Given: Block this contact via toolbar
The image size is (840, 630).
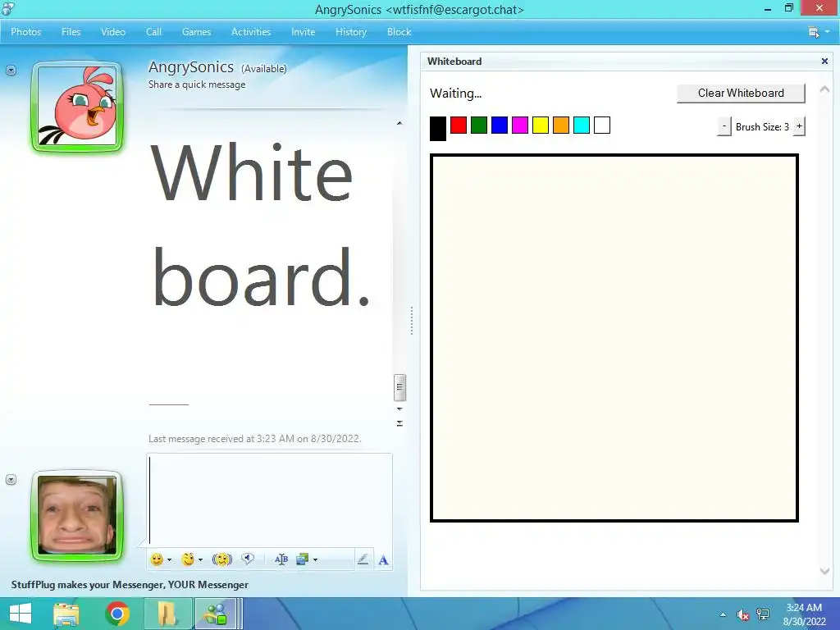Looking at the screenshot, I should coord(399,32).
